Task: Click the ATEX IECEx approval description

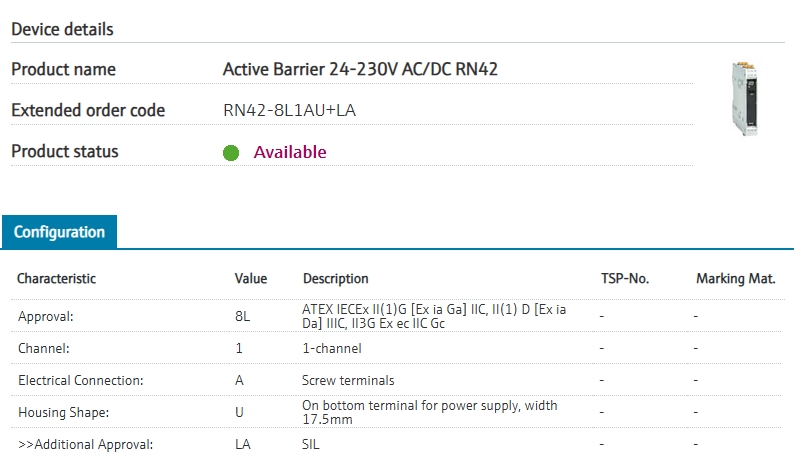Action: point(434,316)
